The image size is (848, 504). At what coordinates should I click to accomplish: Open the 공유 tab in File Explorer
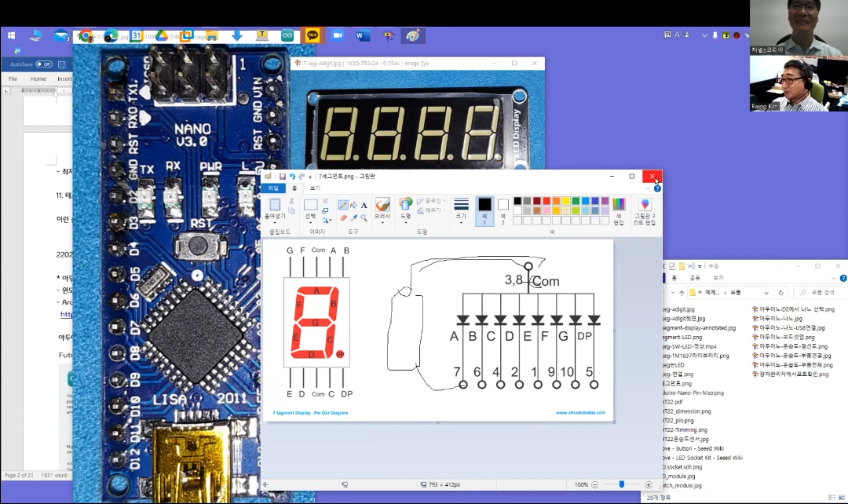click(695, 278)
